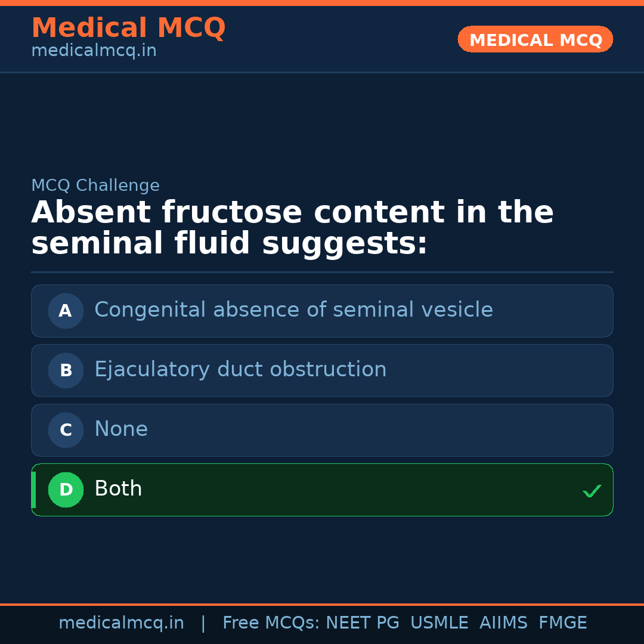Choose 'Ejaculatory duct obstruction' answer text
This screenshot has height=644, width=644.
(x=240, y=370)
